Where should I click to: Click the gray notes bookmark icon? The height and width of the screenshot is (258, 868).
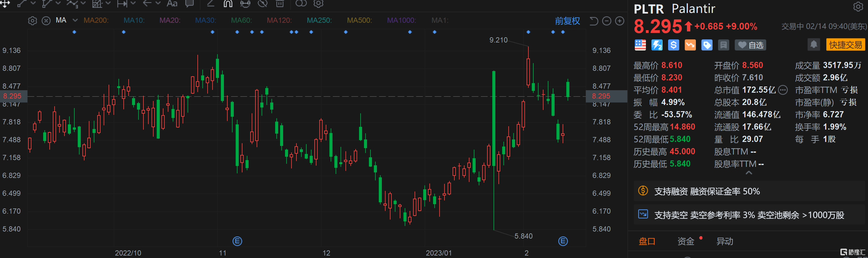723,45
